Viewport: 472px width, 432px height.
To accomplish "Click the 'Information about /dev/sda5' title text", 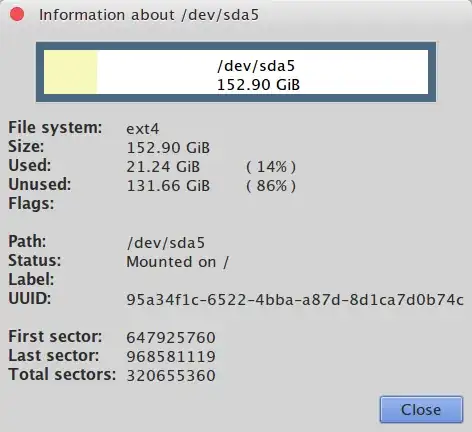I will (x=149, y=15).
